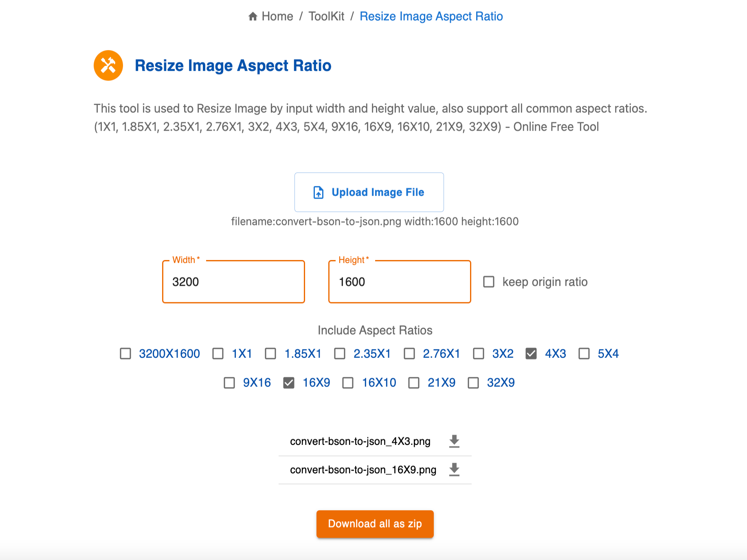
Task: Click the Resize Image Aspect Ratio breadcrumb
Action: 431,16
